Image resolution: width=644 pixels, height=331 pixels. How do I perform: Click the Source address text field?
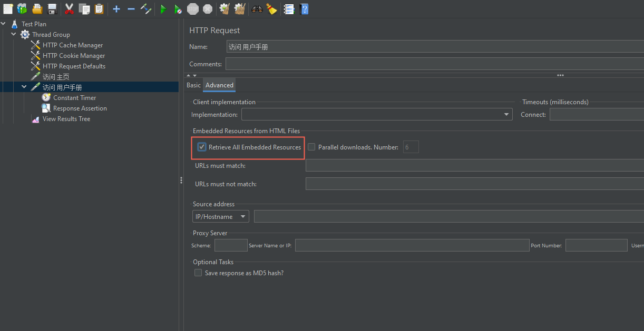point(449,217)
